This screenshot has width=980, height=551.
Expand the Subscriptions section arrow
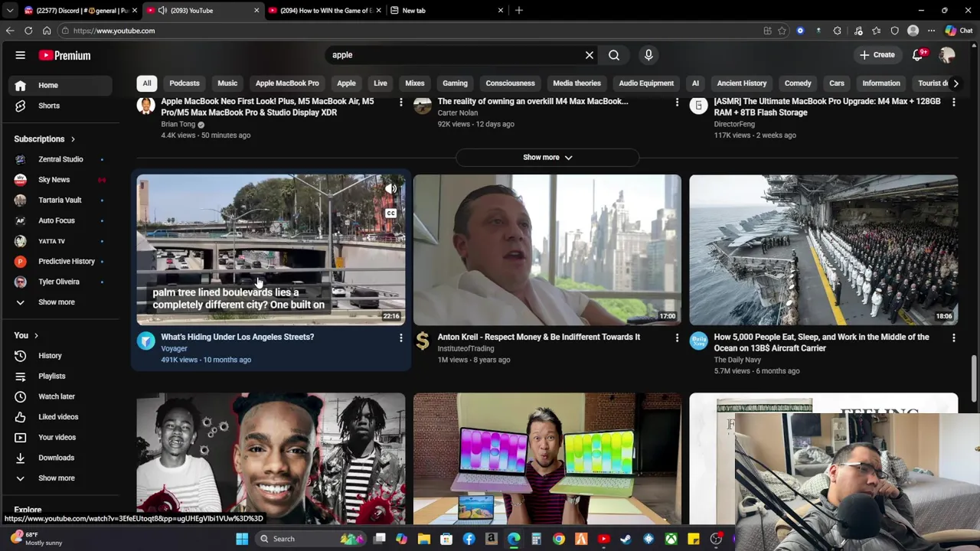pyautogui.click(x=73, y=139)
